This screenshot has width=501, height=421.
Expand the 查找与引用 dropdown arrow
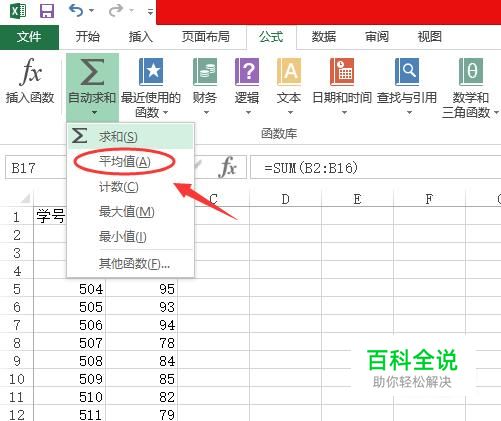[x=409, y=113]
